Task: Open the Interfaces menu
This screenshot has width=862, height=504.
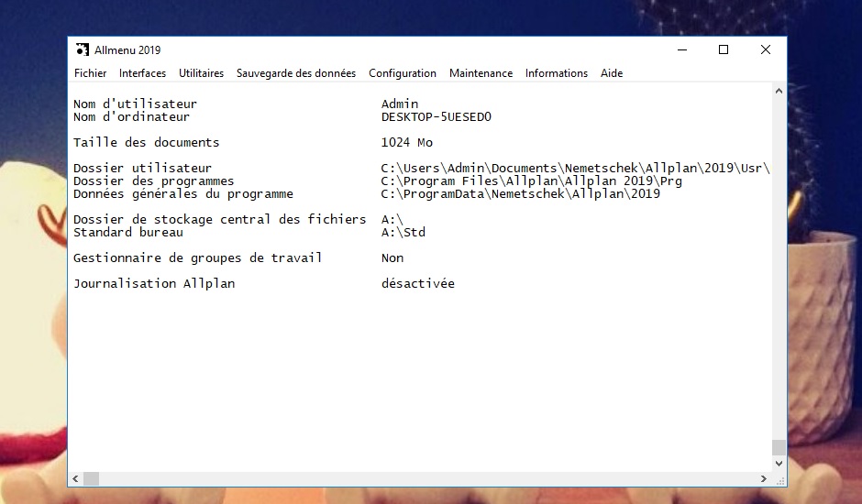Action: pos(142,73)
